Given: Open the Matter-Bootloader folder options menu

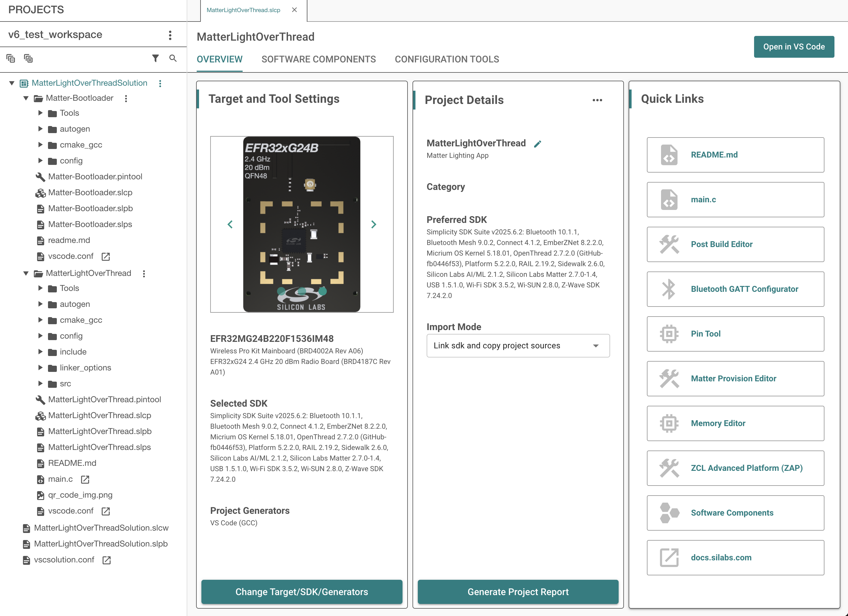Looking at the screenshot, I should coord(126,98).
